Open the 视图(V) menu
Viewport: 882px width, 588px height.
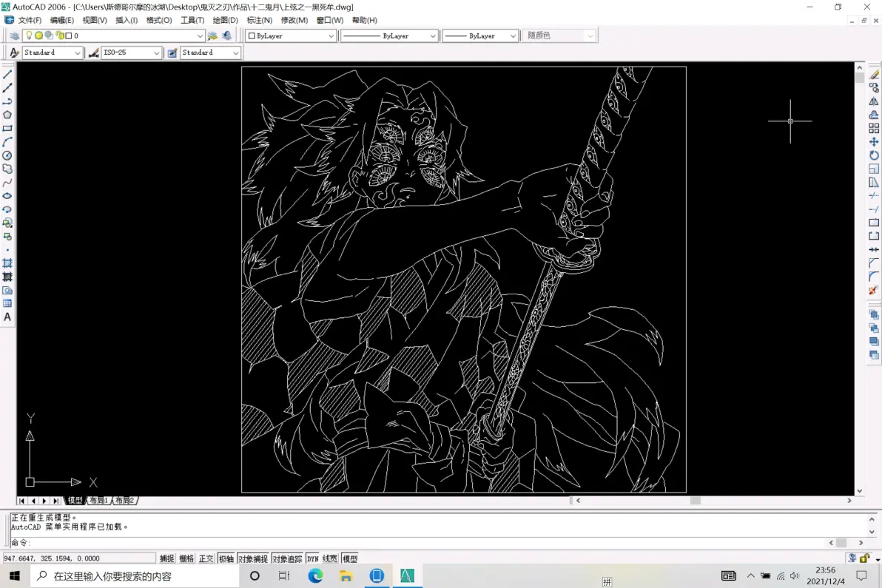[95, 20]
